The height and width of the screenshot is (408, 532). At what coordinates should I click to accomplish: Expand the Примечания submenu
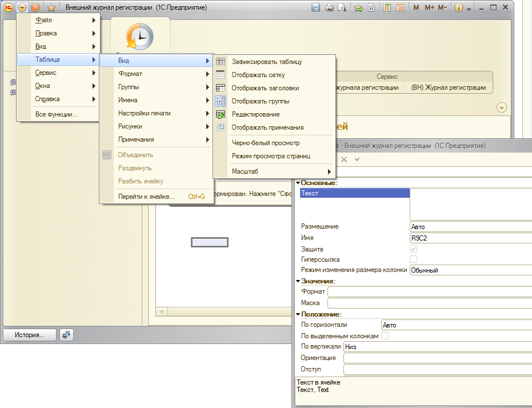coord(157,139)
